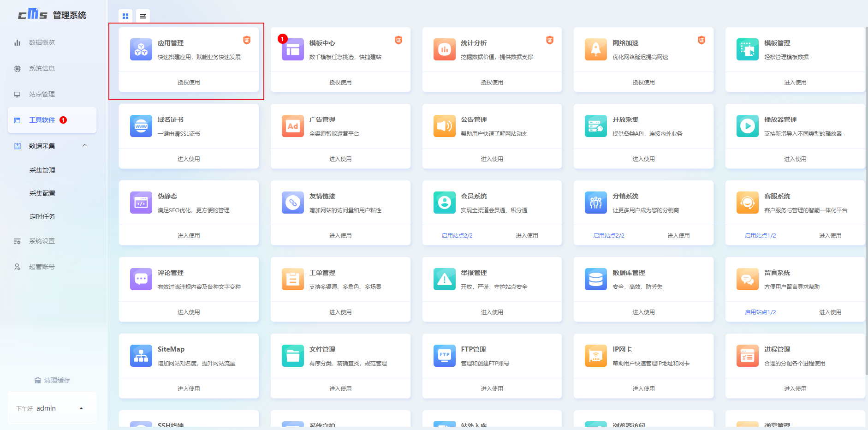Open the 客服系统 headset icon
The width and height of the screenshot is (868, 430).
(x=748, y=203)
